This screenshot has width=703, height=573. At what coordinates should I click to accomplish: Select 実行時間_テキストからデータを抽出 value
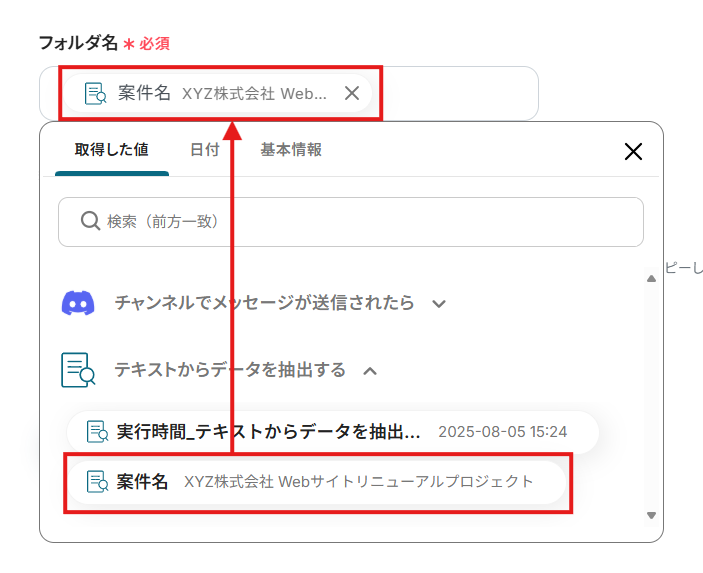point(333,432)
